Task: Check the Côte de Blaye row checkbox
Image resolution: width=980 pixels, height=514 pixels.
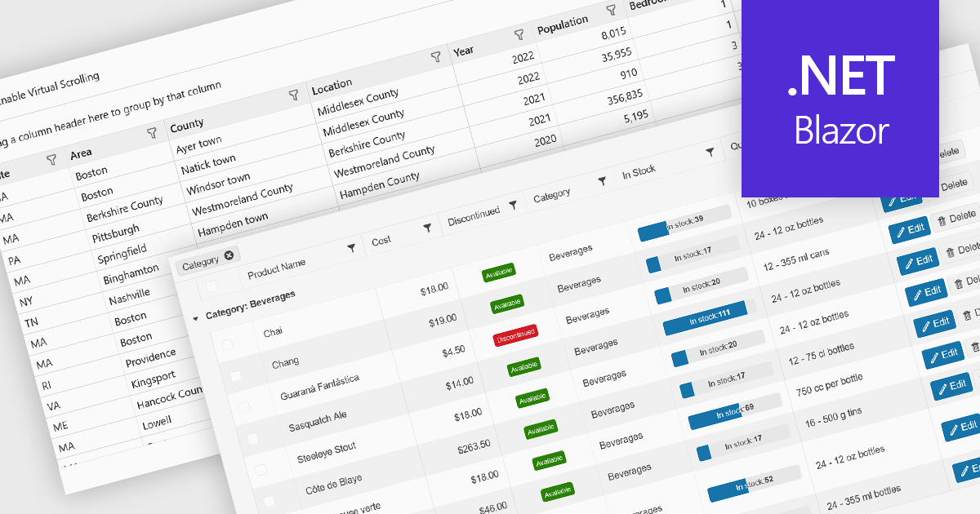Action: point(269,500)
